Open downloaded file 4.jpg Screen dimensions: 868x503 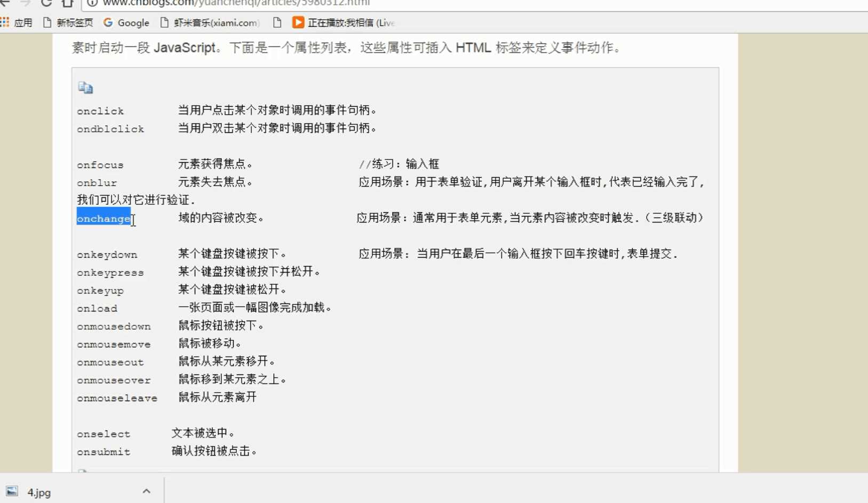tap(39, 492)
